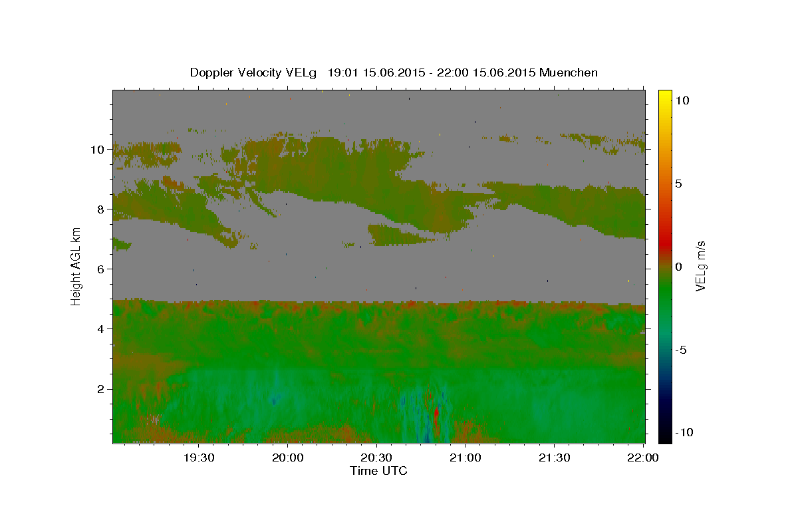798x532 pixels.
Task: Click the height label '10'
Action: click(98, 150)
